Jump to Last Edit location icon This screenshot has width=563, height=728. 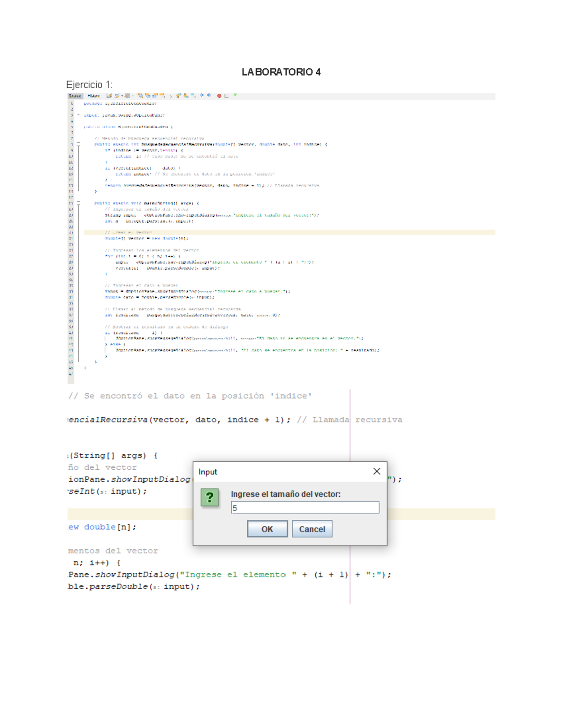click(109, 96)
